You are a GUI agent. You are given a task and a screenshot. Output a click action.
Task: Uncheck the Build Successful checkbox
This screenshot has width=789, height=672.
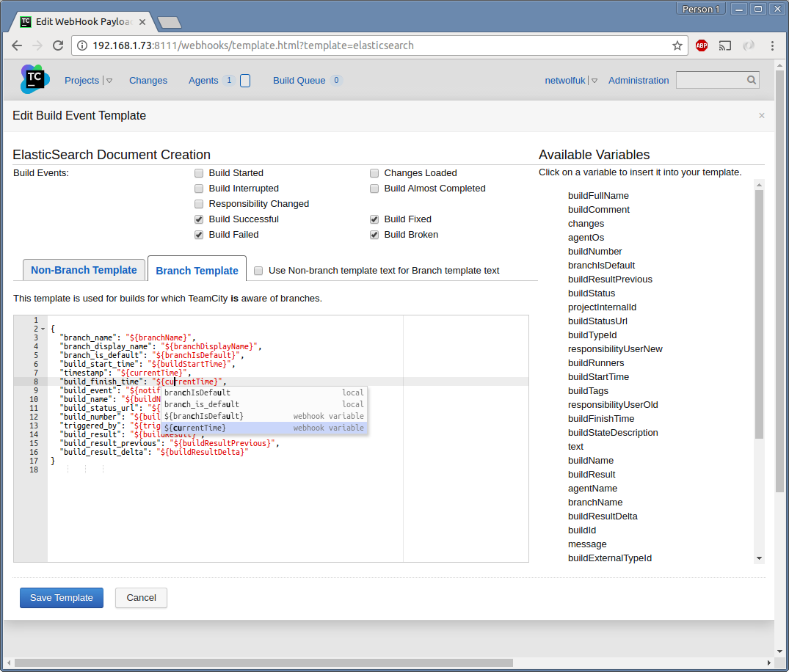click(199, 219)
